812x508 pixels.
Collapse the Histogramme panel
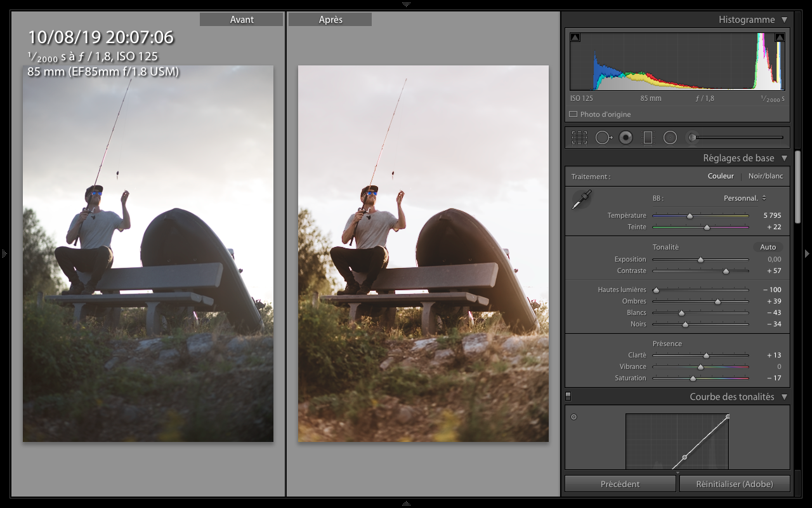784,20
